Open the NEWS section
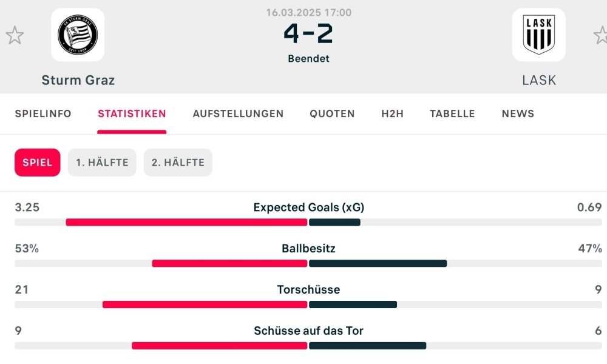This screenshot has height=364, width=607. (x=517, y=113)
